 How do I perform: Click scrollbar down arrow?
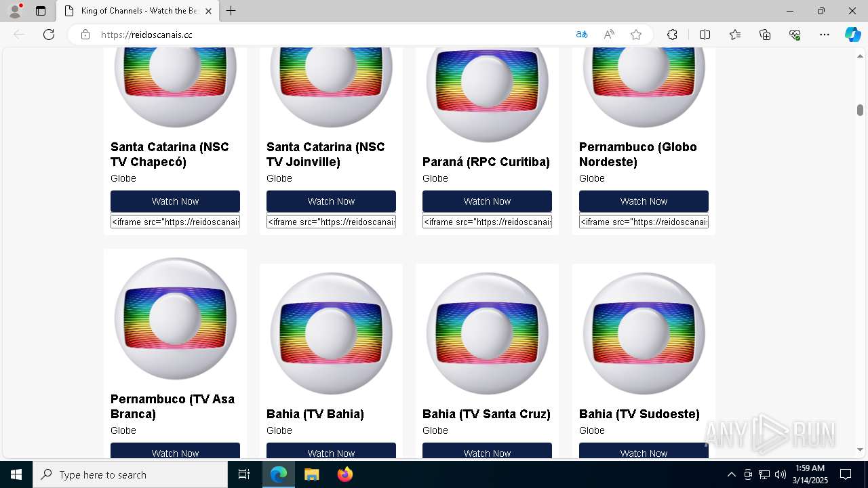point(860,450)
